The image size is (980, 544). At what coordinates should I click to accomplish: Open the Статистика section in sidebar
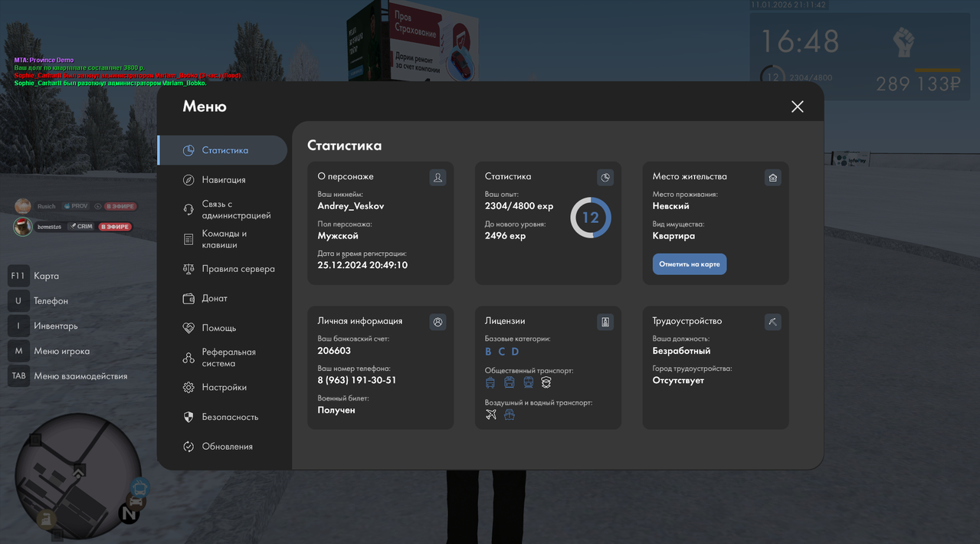point(222,150)
